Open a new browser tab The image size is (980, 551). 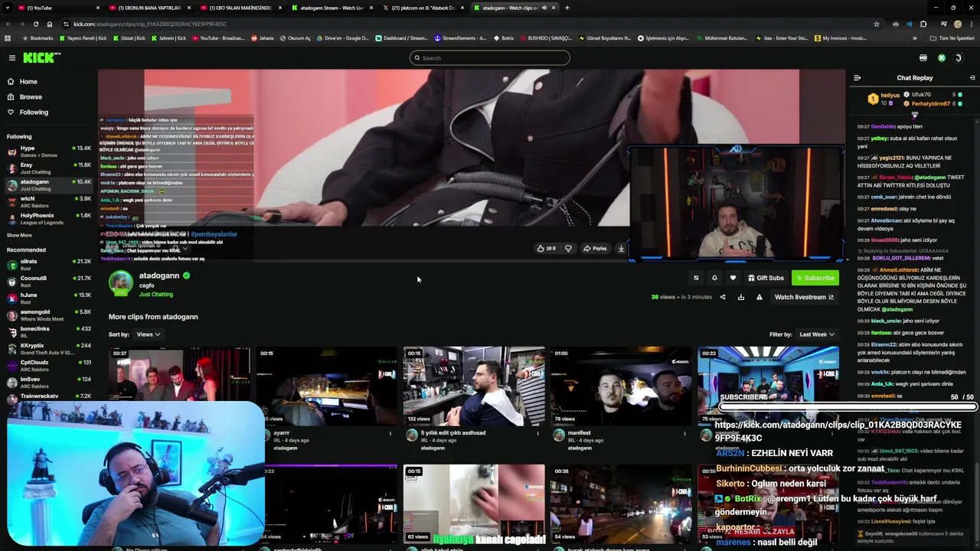point(567,8)
